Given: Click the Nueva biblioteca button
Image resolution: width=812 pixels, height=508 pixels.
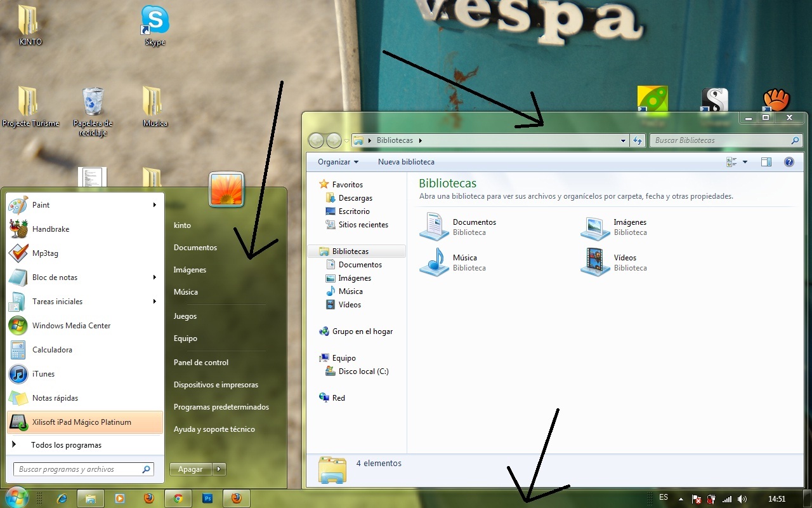Looking at the screenshot, I should pos(406,162).
